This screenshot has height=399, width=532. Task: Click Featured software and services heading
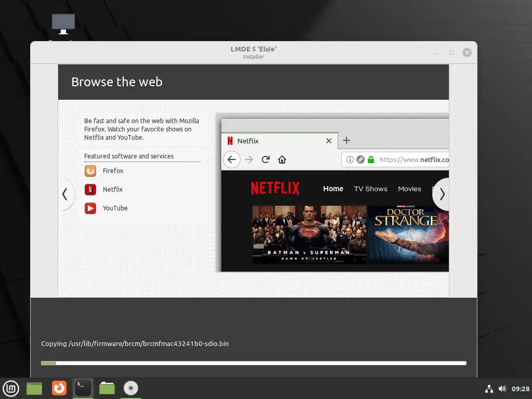coord(129,156)
